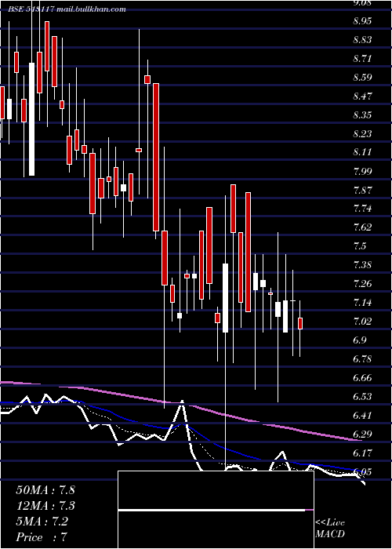Click the 6.53 price axis label
The height and width of the screenshot is (549, 392).
(362, 397)
